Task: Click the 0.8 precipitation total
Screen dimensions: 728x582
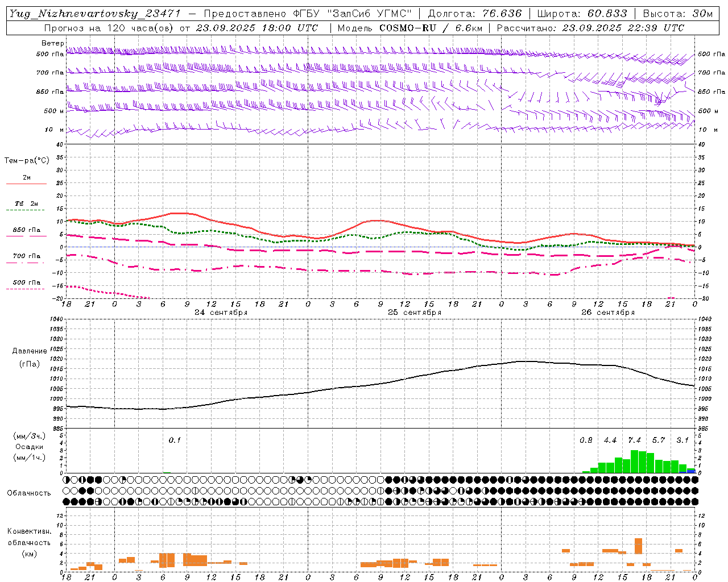Action: coord(586,440)
